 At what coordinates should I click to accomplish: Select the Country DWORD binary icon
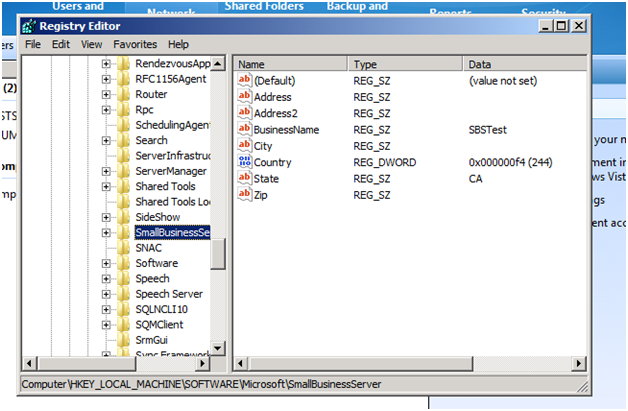244,162
